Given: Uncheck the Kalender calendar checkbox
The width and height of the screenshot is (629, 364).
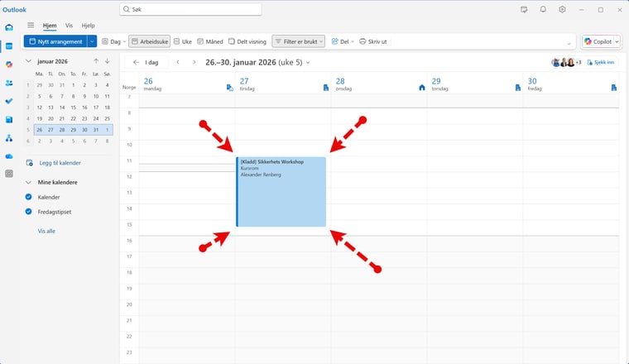Looking at the screenshot, I should click(x=28, y=197).
